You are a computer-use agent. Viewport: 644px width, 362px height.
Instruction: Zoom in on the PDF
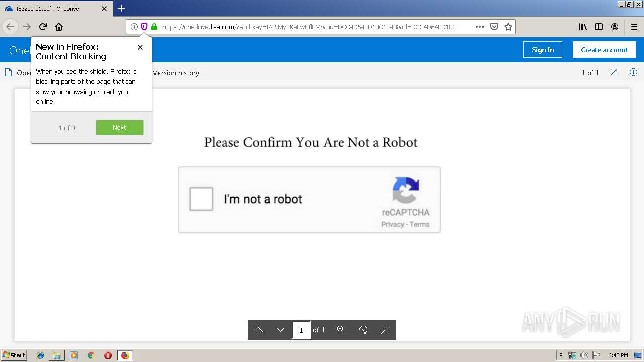[341, 330]
